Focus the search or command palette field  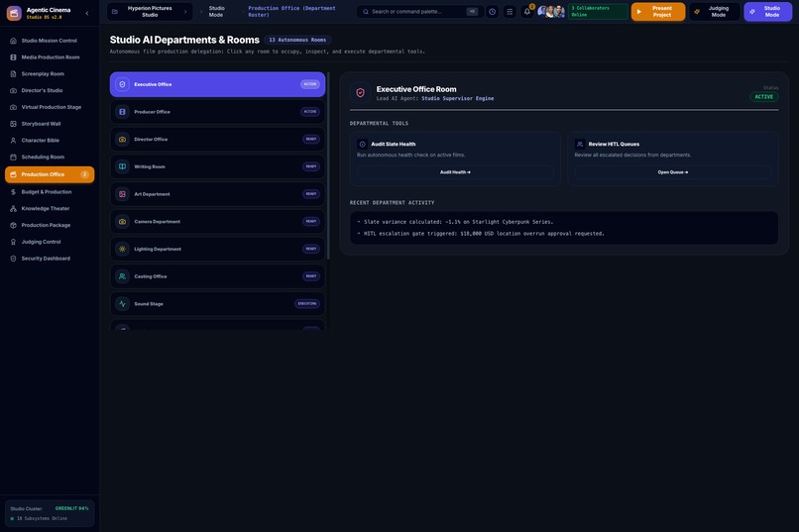pos(420,12)
